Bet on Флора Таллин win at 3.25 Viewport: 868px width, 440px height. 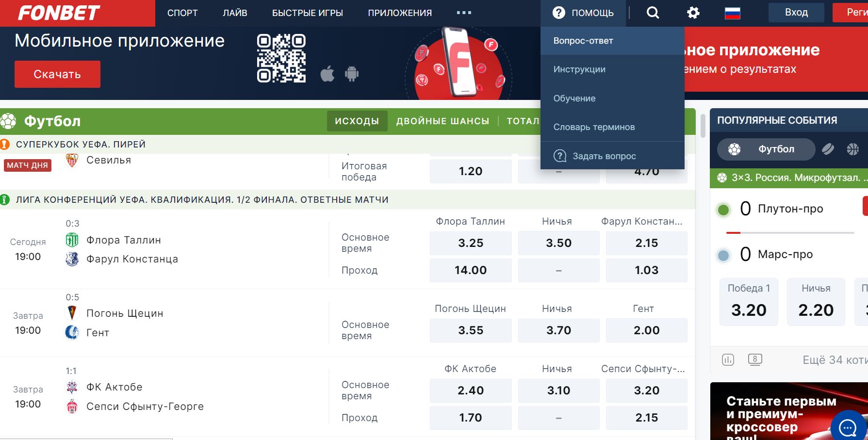[471, 243]
